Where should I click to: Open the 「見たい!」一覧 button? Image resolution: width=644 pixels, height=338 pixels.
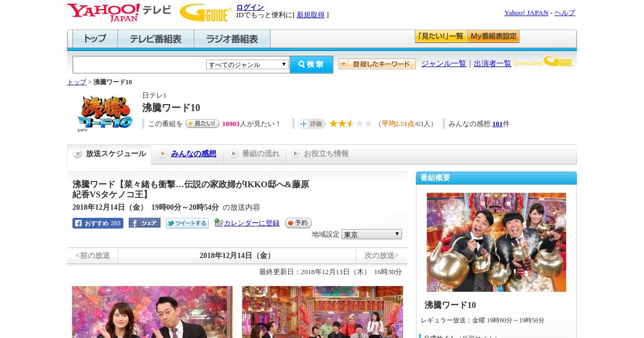tap(441, 36)
